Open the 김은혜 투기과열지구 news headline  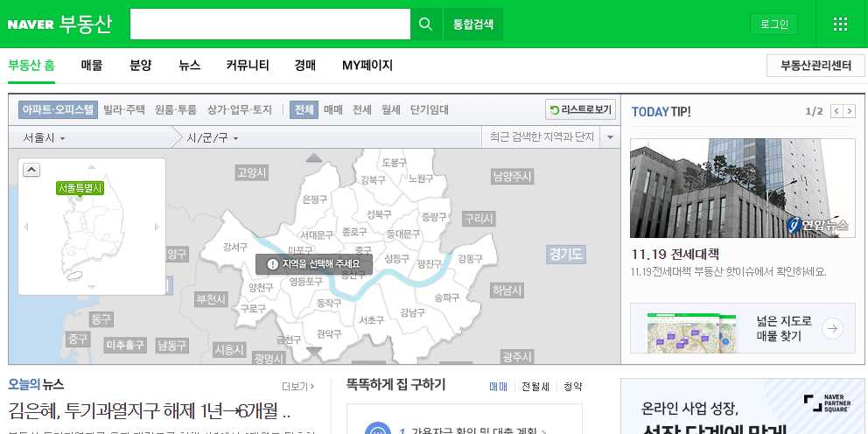click(150, 410)
